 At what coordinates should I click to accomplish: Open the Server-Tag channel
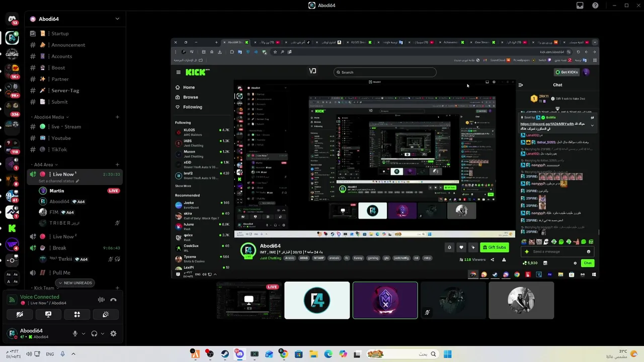[74, 90]
